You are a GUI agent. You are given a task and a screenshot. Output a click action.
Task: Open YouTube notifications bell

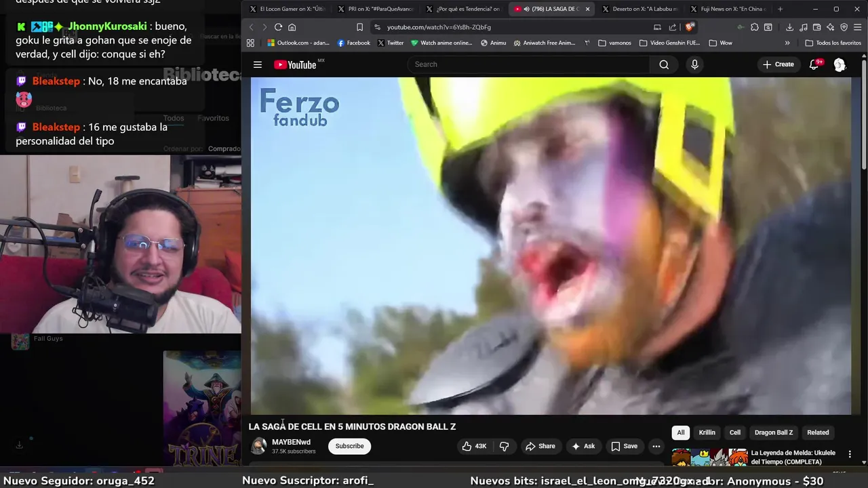pyautogui.click(x=814, y=64)
